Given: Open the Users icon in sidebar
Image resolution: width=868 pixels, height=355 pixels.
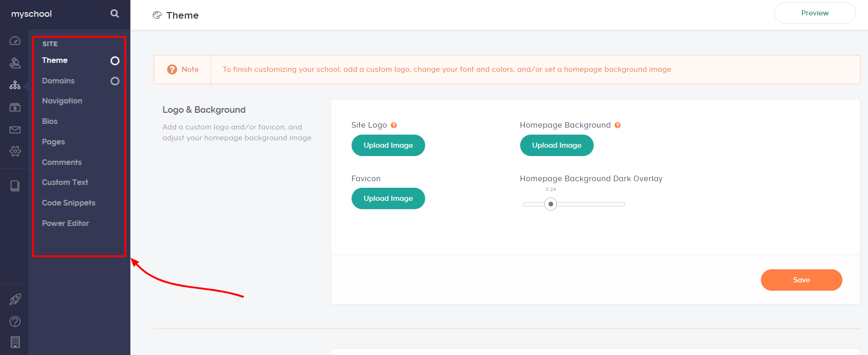Looking at the screenshot, I should (x=15, y=63).
